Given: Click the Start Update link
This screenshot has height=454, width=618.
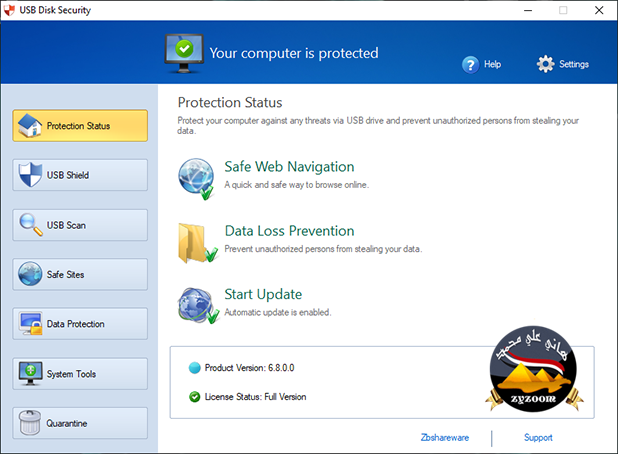Looking at the screenshot, I should [x=263, y=294].
